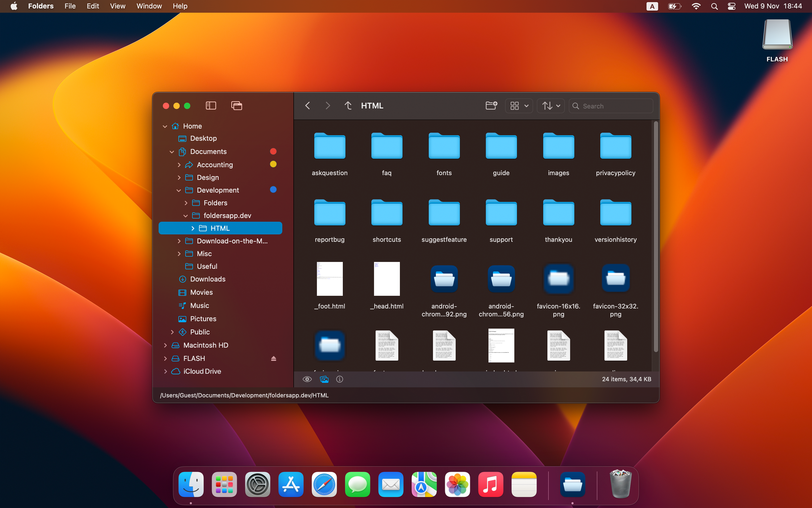The height and width of the screenshot is (508, 812).
Task: Create a new folder using toolbar icon
Action: click(x=491, y=106)
